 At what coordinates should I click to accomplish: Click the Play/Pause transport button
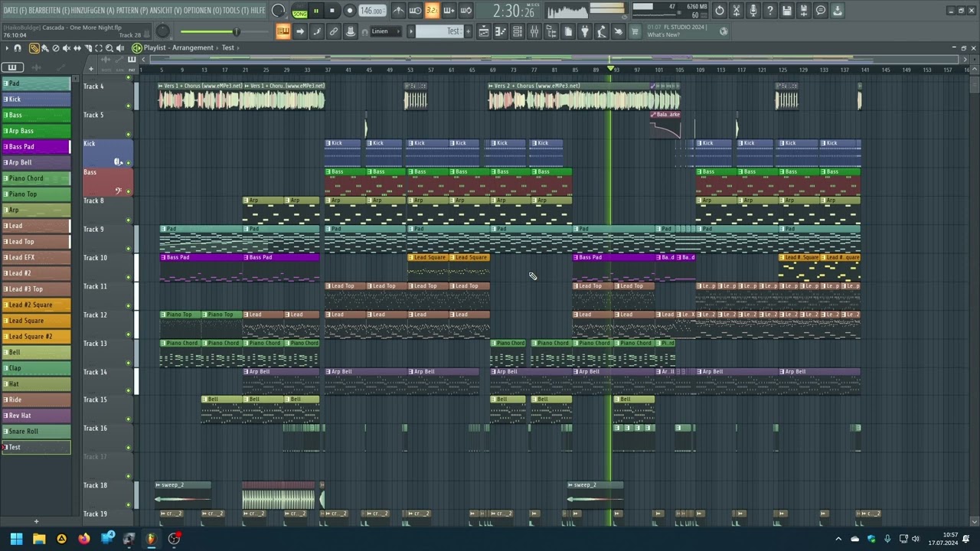pyautogui.click(x=315, y=11)
